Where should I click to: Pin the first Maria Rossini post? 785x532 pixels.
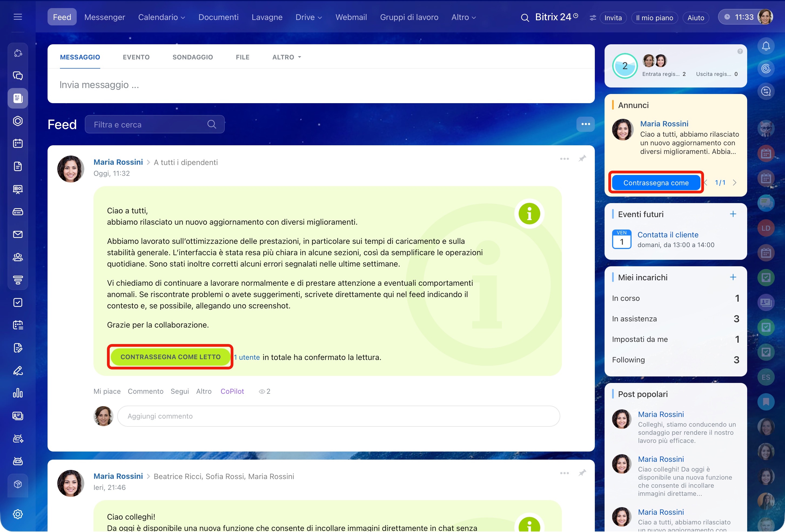582,159
